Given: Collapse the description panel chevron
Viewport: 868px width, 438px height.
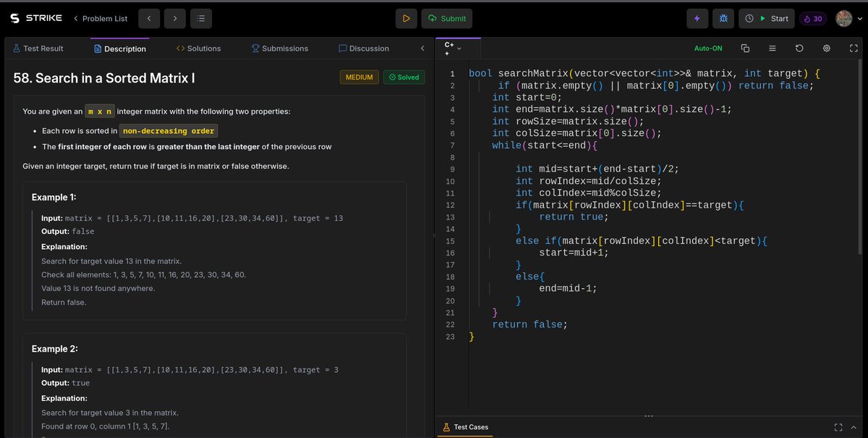Looking at the screenshot, I should pyautogui.click(x=422, y=49).
